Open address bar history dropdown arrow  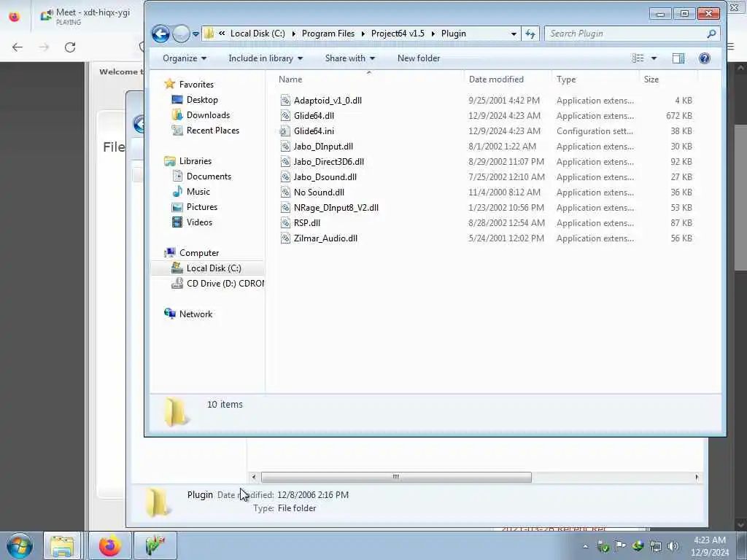point(514,34)
